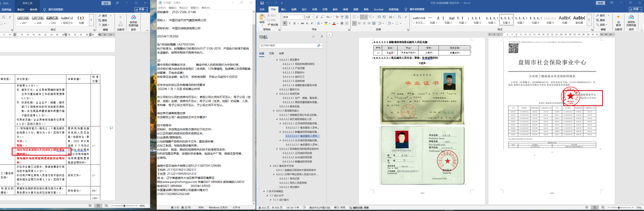Viewport: 644px width, 211px height.
Task: Click the Save icon in Word's title bar
Action: pos(262,3)
